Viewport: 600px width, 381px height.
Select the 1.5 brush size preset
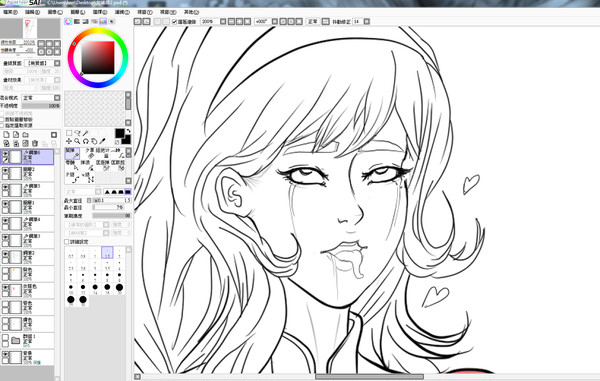(x=107, y=252)
